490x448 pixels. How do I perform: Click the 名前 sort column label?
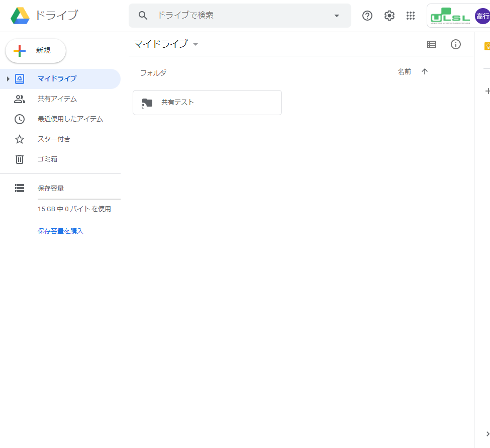coord(405,72)
